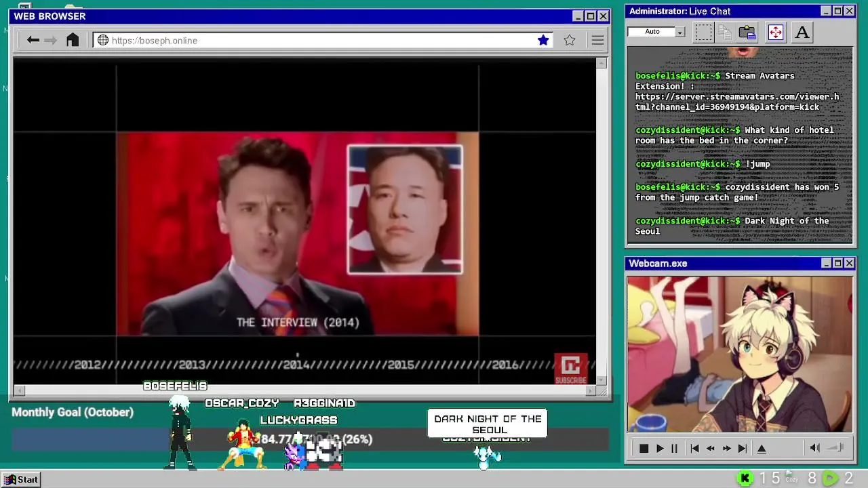Rewind in Webcam.exe player

(710, 448)
